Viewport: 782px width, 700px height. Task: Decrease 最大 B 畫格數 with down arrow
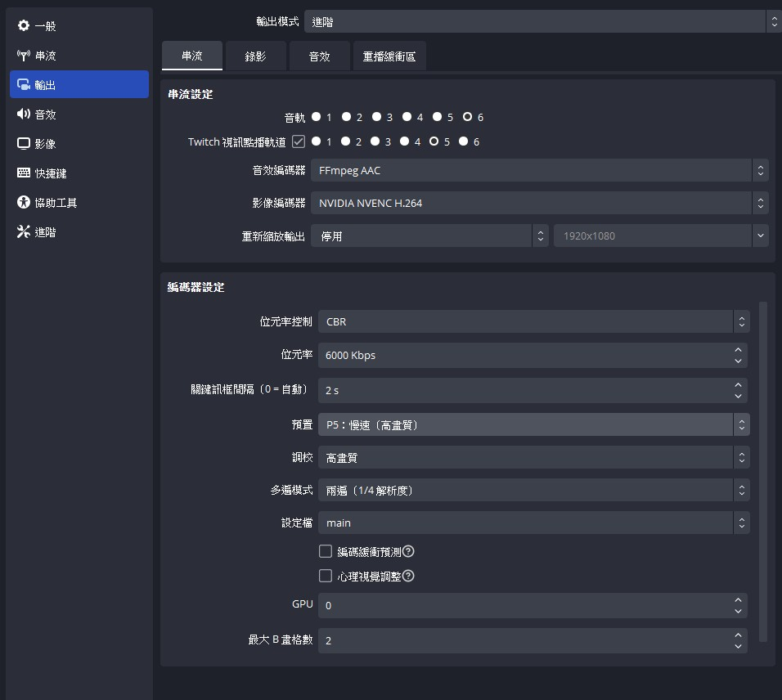pyautogui.click(x=738, y=646)
